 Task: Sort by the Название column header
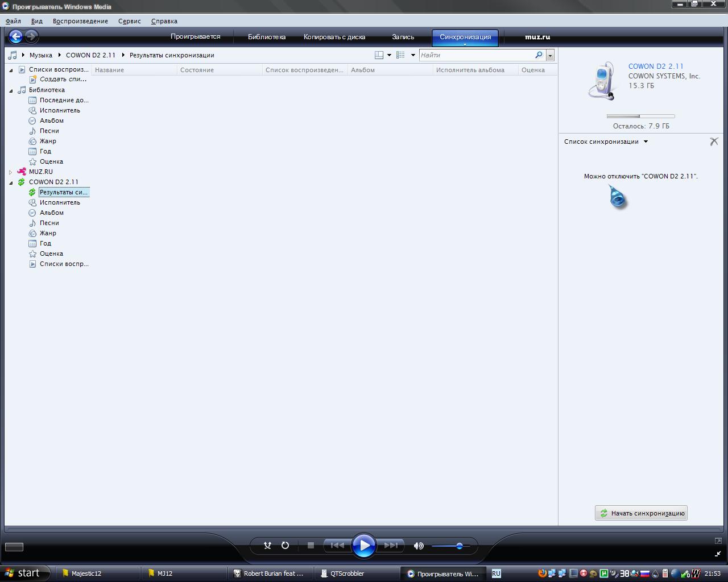pyautogui.click(x=134, y=70)
